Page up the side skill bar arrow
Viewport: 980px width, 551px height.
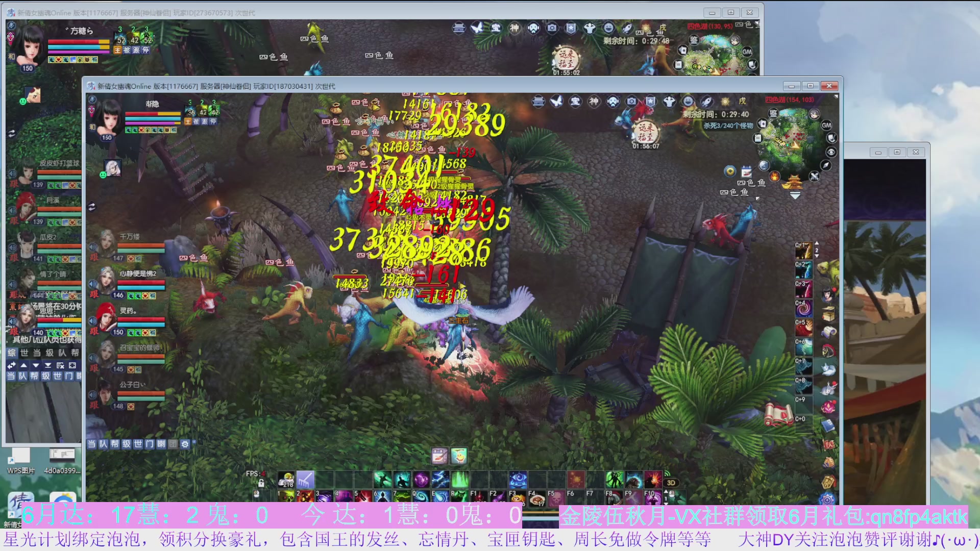coord(817,243)
